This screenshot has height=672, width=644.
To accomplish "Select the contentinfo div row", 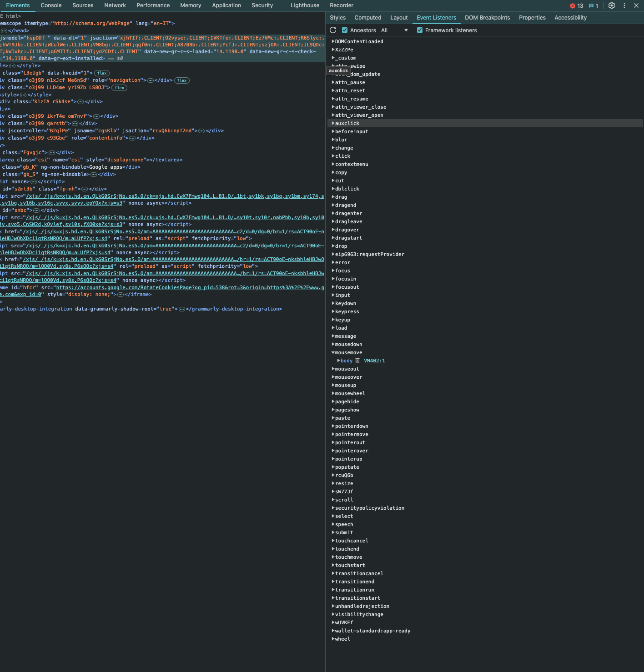I will click(x=162, y=138).
